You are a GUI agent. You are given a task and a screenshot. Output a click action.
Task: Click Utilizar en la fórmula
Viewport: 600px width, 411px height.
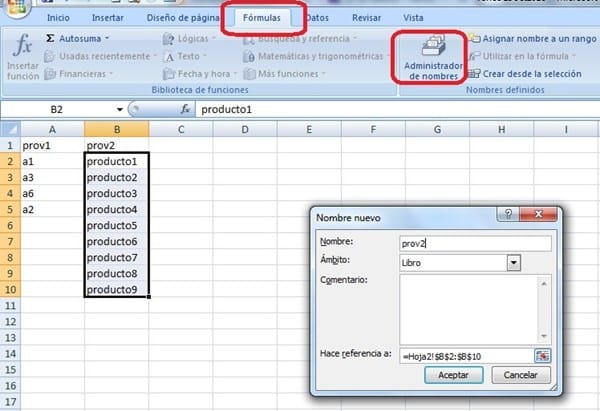(x=522, y=56)
